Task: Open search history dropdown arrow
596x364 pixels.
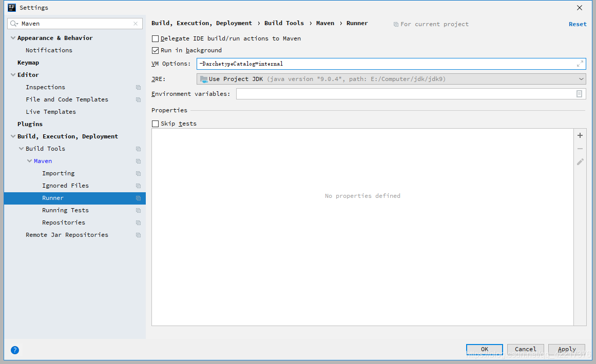Action: click(x=17, y=24)
